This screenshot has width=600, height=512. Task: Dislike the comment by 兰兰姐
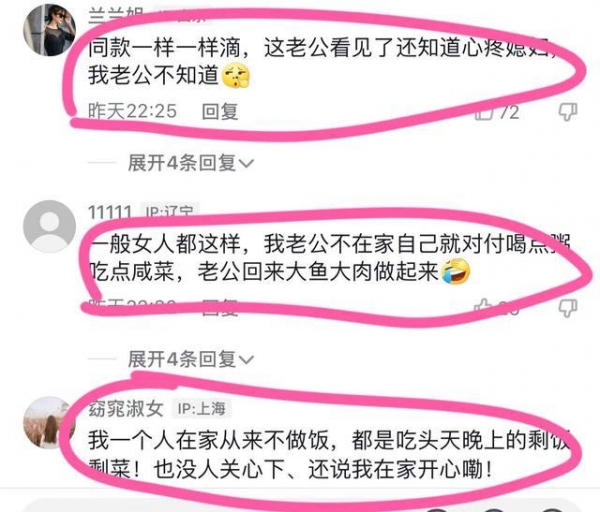(x=567, y=112)
